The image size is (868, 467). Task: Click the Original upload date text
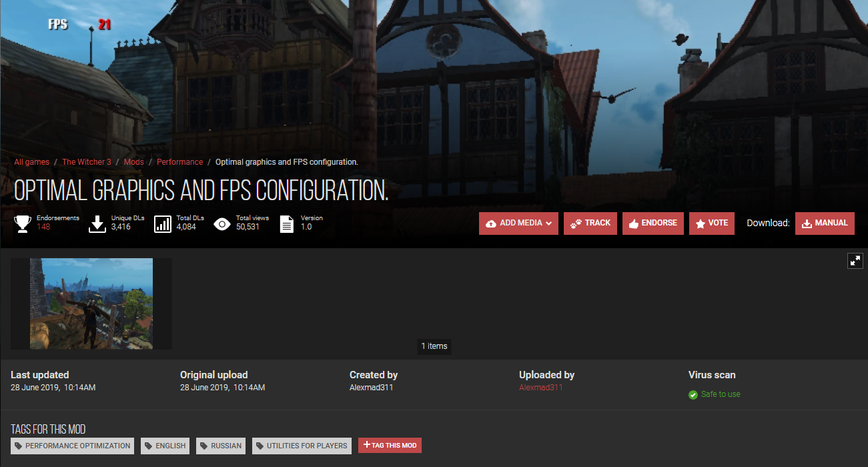pyautogui.click(x=223, y=388)
